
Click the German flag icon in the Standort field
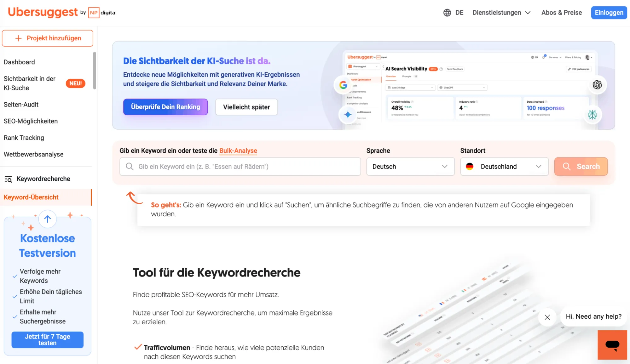click(471, 166)
